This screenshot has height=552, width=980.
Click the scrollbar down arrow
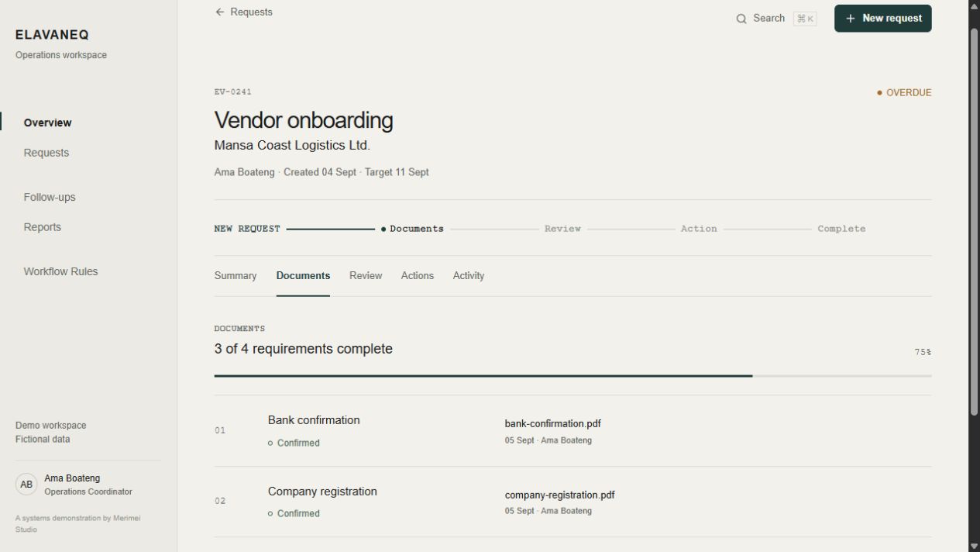pyautogui.click(x=974, y=546)
